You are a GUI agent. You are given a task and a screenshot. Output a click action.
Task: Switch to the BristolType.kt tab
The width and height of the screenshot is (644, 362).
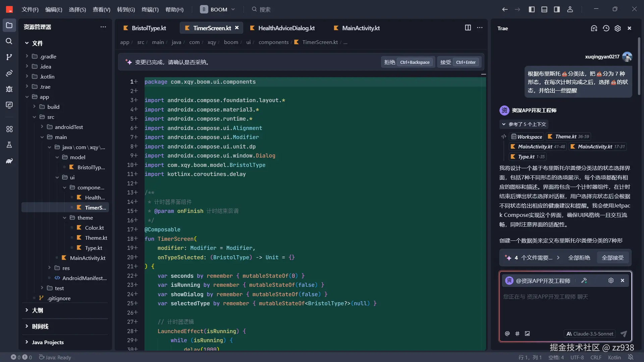coord(145,28)
